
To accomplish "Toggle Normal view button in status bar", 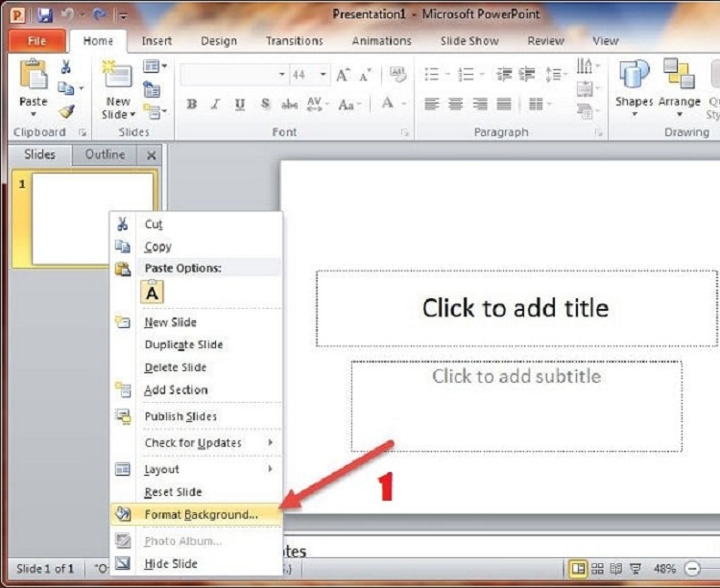I will (x=578, y=569).
